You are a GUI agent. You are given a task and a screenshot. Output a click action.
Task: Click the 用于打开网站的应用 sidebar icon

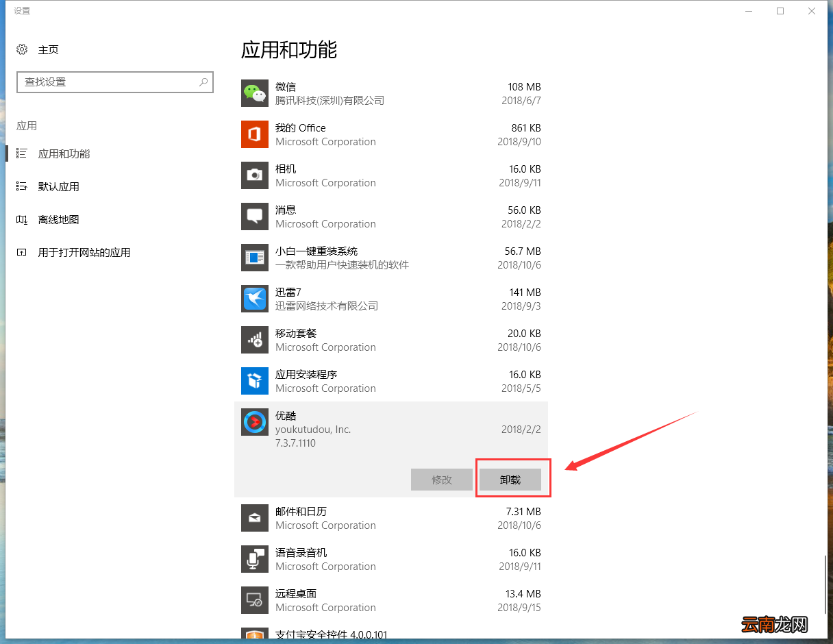[22, 252]
